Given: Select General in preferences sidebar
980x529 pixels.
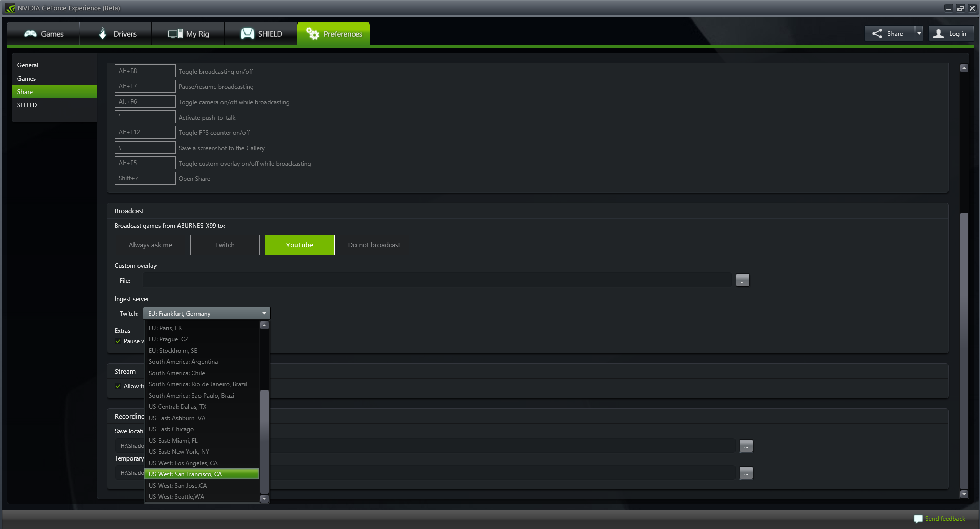Looking at the screenshot, I should (54, 65).
